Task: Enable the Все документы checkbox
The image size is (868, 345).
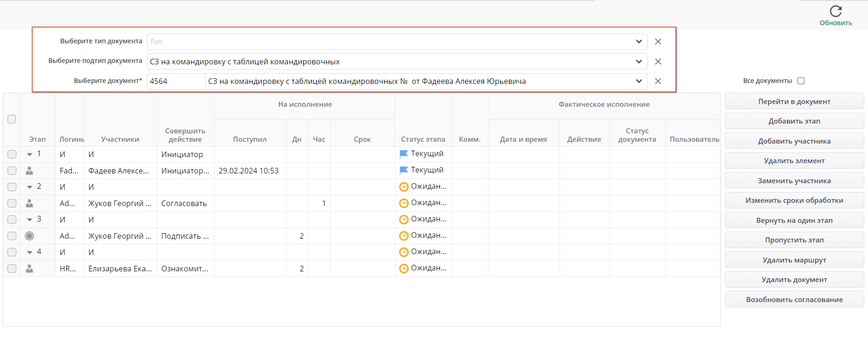Action: point(801,81)
